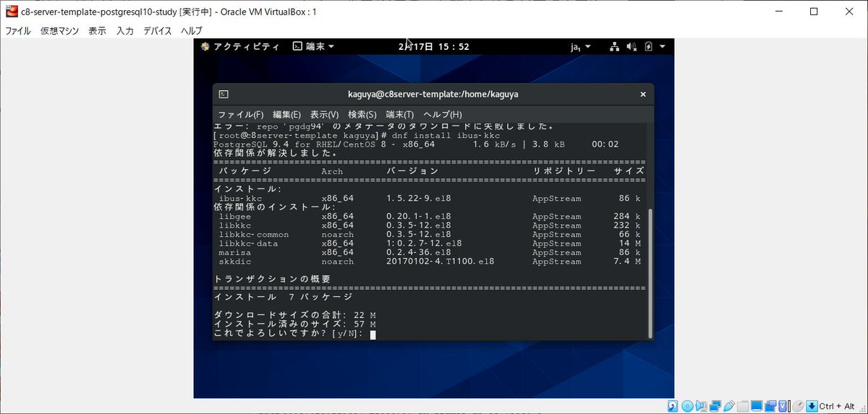This screenshot has width=868, height=414.
Task: Click the recording status icon
Action: pos(770,406)
